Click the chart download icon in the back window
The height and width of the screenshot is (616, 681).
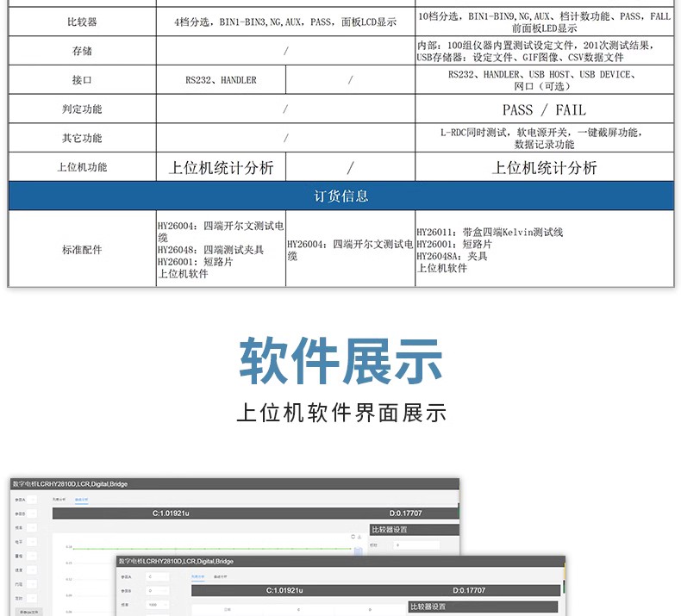pyautogui.click(x=359, y=537)
